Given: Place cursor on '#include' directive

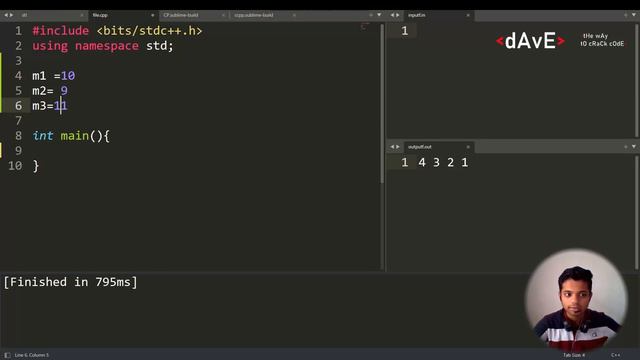Looking at the screenshot, I should (60, 31).
